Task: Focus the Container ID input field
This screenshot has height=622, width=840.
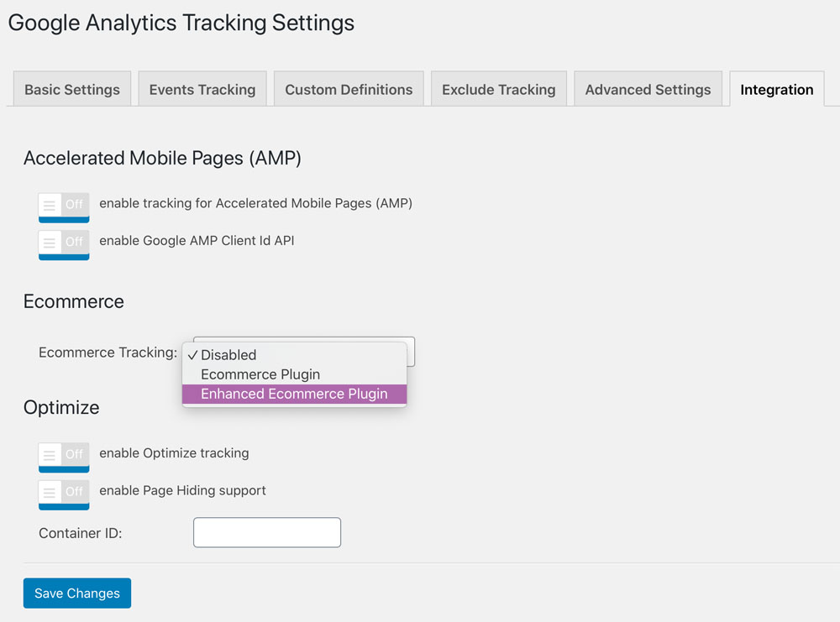Action: click(x=267, y=532)
